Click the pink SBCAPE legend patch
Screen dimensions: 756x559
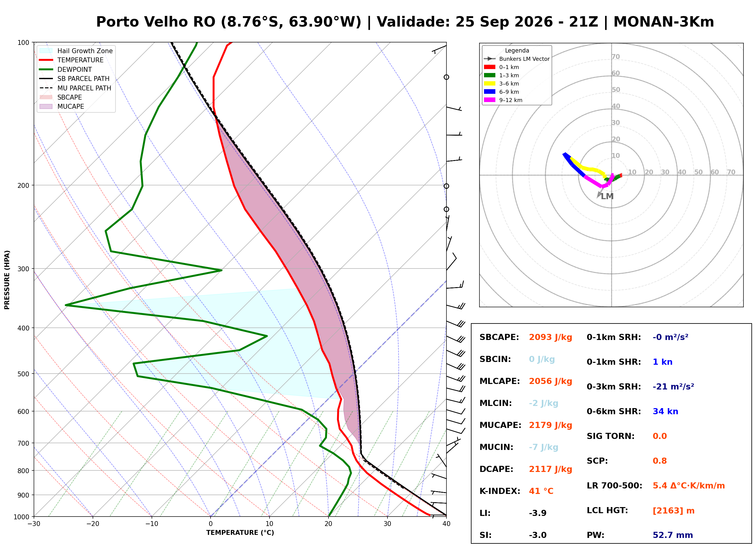tap(46, 97)
